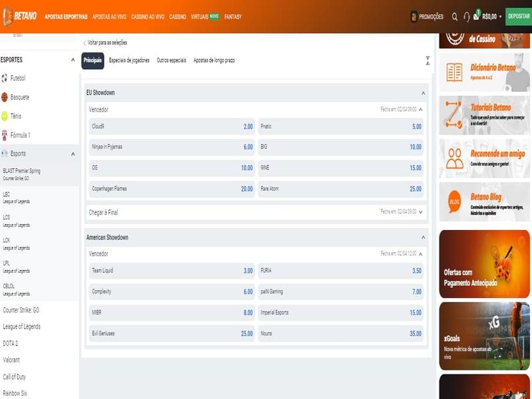This screenshot has width=532, height=399.
Task: Collapse the EU Showdown section
Action: [x=423, y=93]
